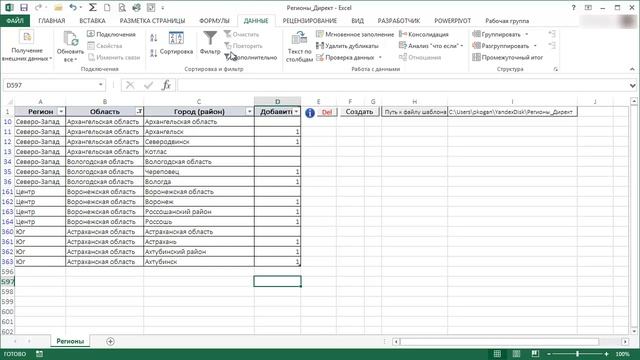The width and height of the screenshot is (640, 360).
Task: Click the Подключения connections button
Action: (x=111, y=34)
